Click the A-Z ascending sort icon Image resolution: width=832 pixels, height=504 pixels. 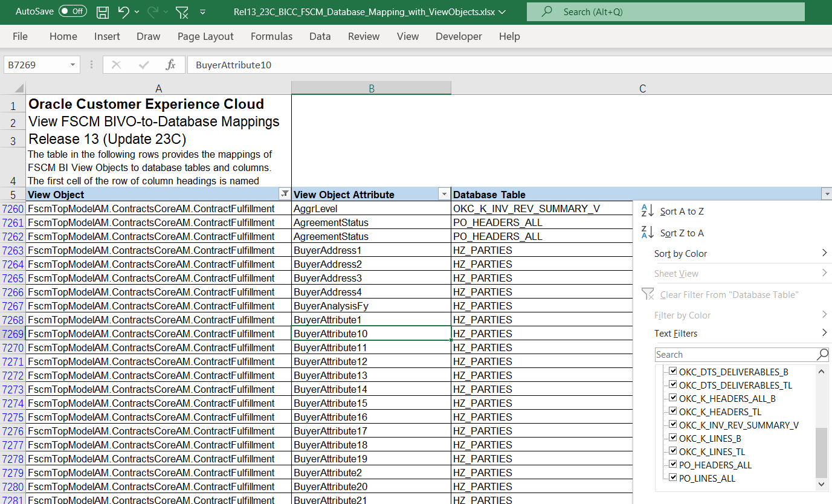click(647, 211)
